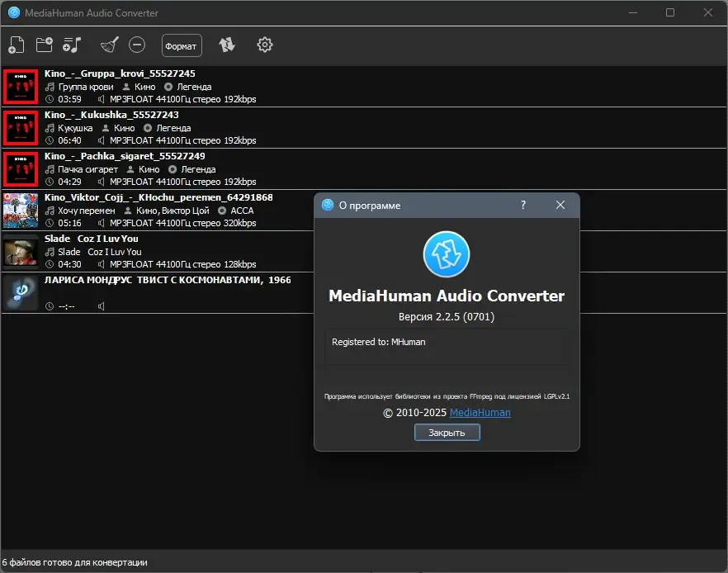This screenshot has width=728, height=573.
Task: Click the add playlist music-note icon
Action: coord(73,45)
